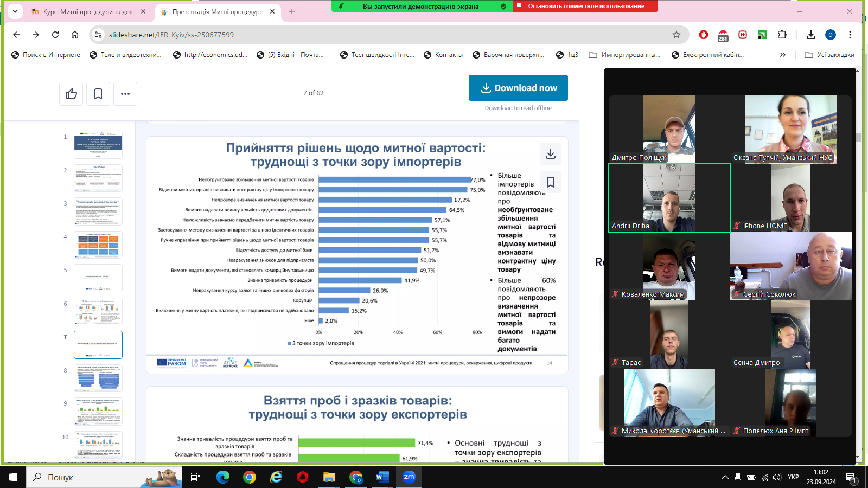Open Импортированны... bookmarks folder

pos(624,55)
